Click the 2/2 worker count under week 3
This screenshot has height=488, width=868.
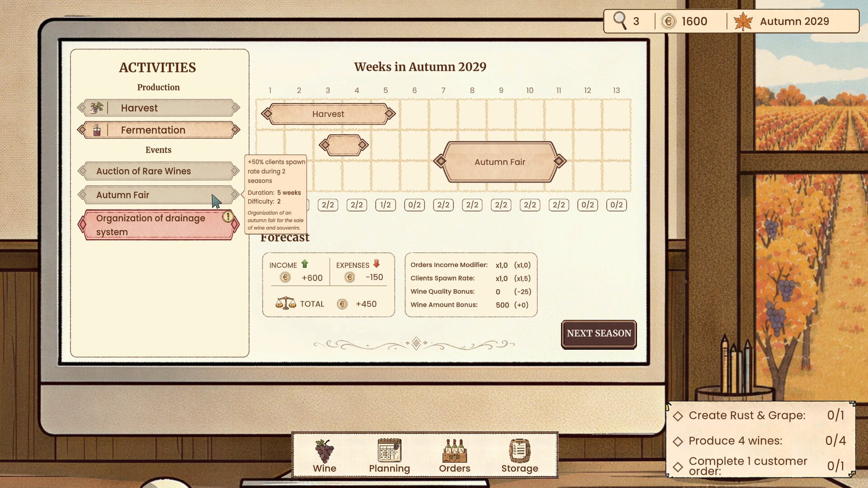328,205
